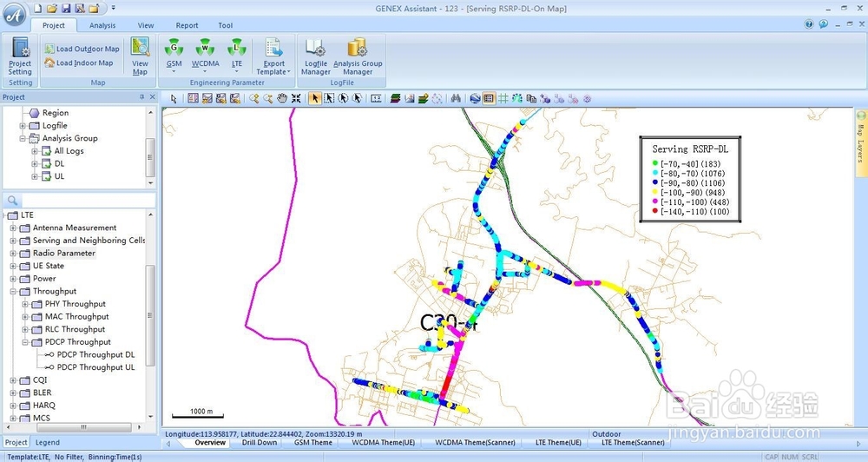Open Project Setting
This screenshot has width=868, height=462.
[x=21, y=56]
